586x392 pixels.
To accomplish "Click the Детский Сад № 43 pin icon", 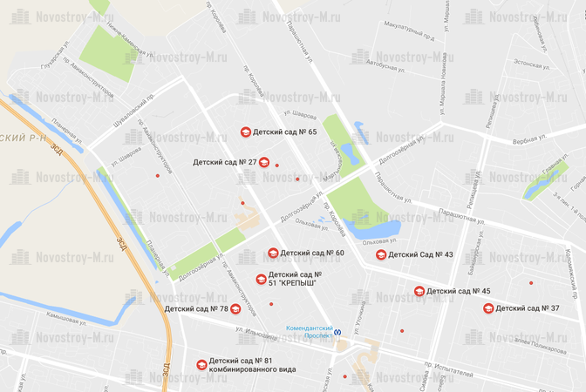I will 381,254.
